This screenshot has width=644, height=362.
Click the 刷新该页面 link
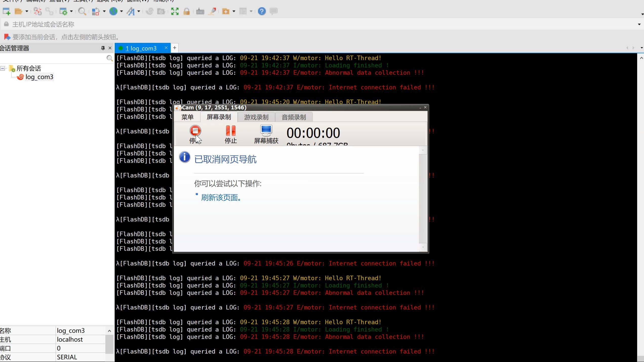221,198
